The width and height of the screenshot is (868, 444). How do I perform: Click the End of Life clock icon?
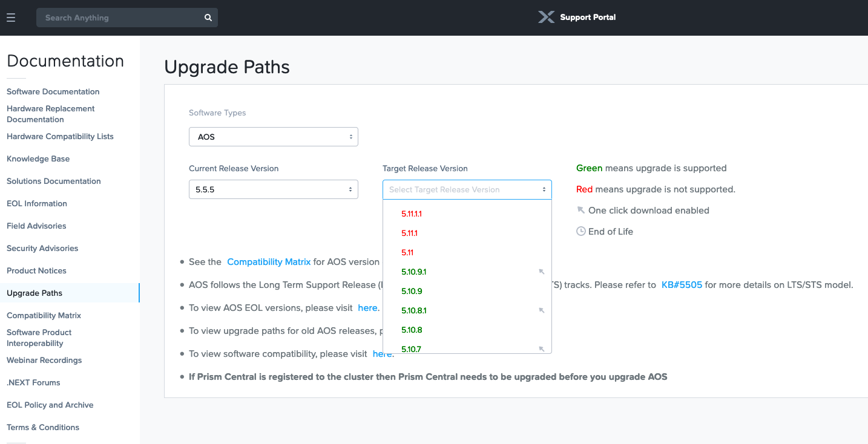click(581, 231)
